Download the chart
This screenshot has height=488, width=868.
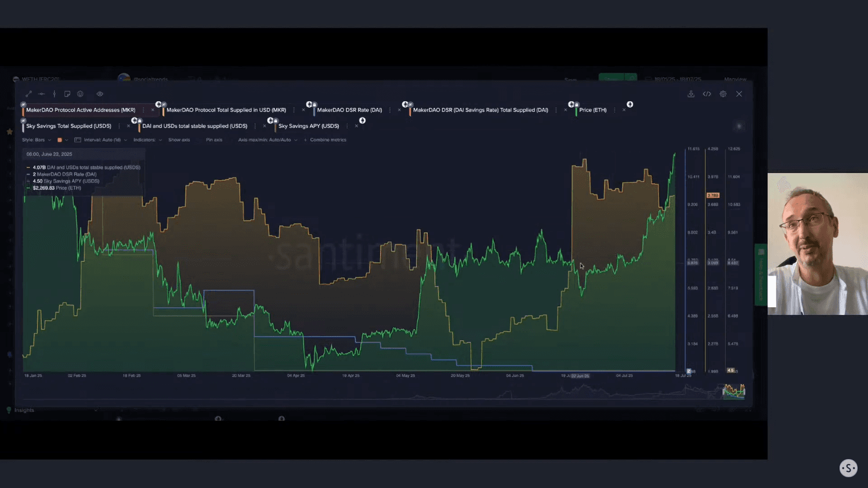(691, 94)
